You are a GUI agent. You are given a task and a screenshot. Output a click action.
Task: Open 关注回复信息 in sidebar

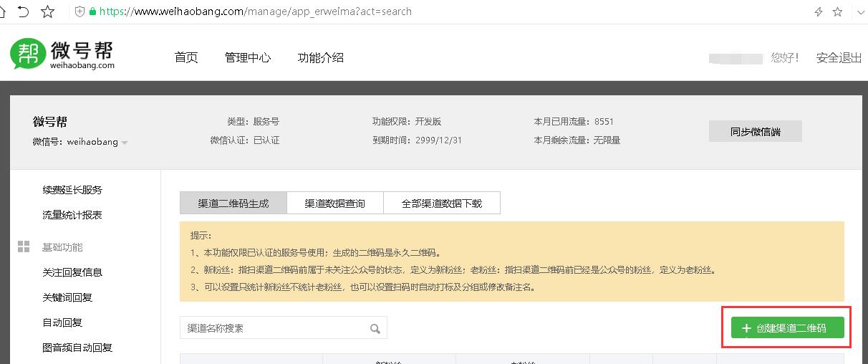point(72,272)
